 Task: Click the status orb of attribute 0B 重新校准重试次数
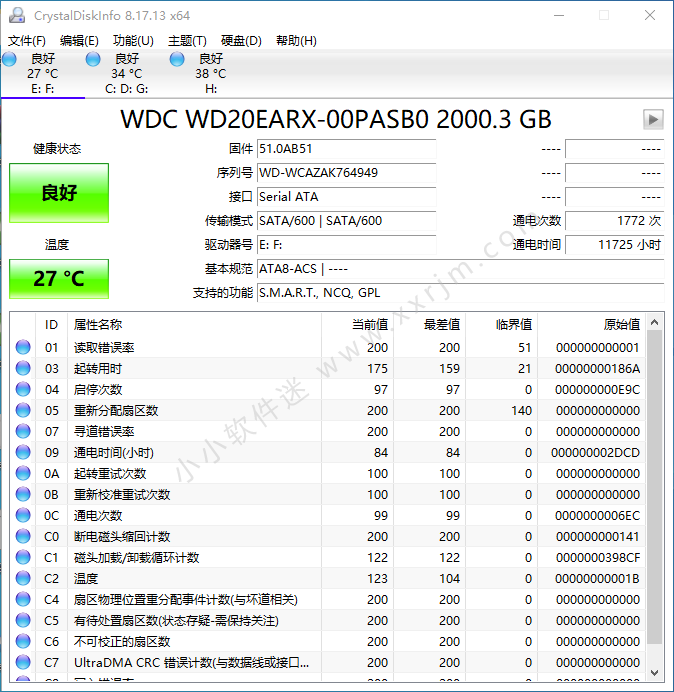click(x=23, y=494)
